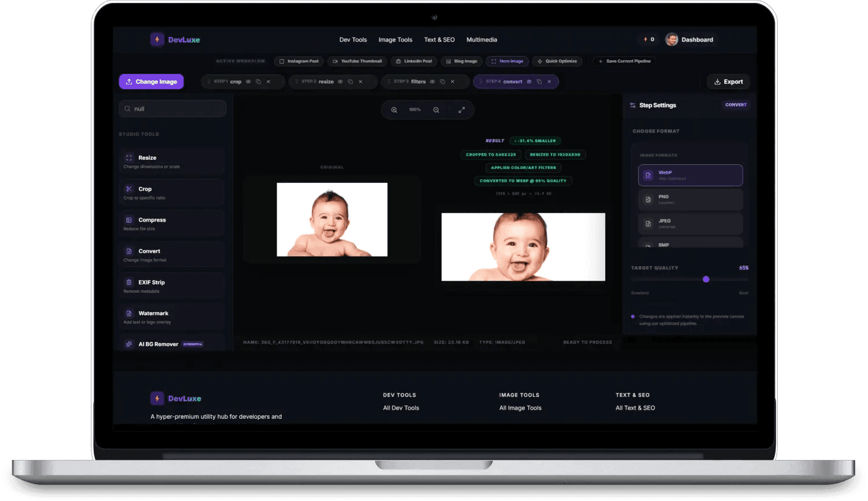Open the user avatar next to Dashboard
Image resolution: width=868 pixels, height=501 pixels.
[672, 39]
